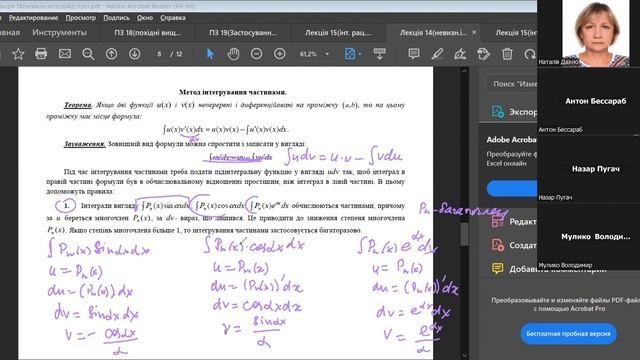Select Мулико Володимир participant tile
This screenshot has height=360, width=640.
[x=588, y=237]
